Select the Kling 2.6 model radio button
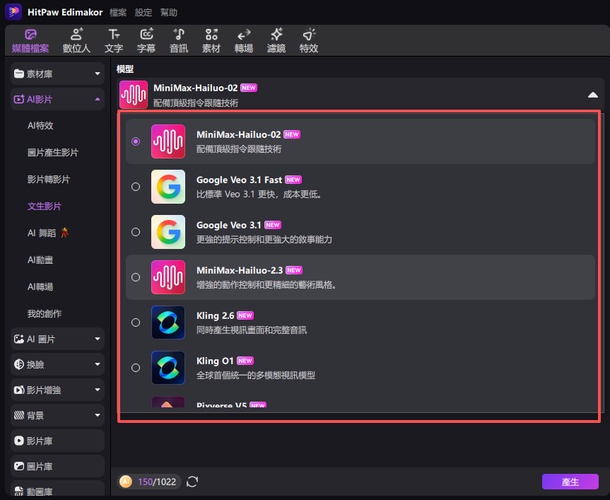The height and width of the screenshot is (500, 610). [x=136, y=322]
